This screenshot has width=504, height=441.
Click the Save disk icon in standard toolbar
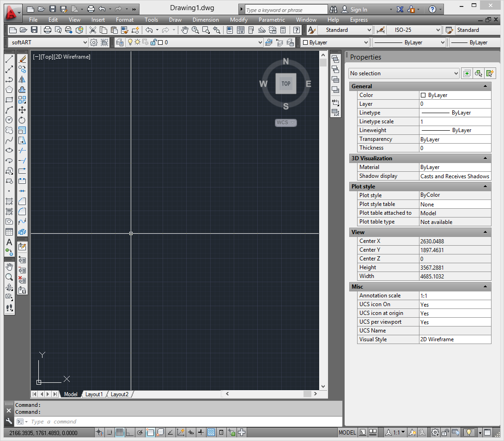(34, 30)
